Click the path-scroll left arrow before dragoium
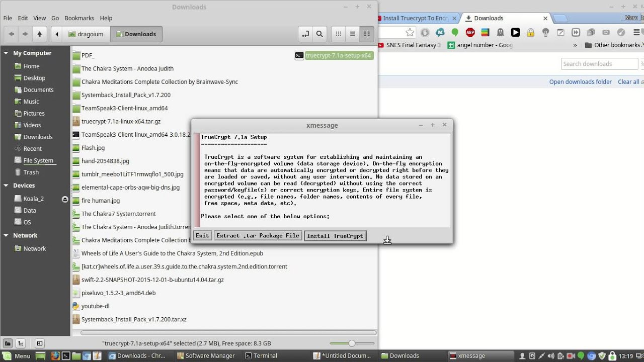Viewport: 644px width, 362px height. (57, 34)
